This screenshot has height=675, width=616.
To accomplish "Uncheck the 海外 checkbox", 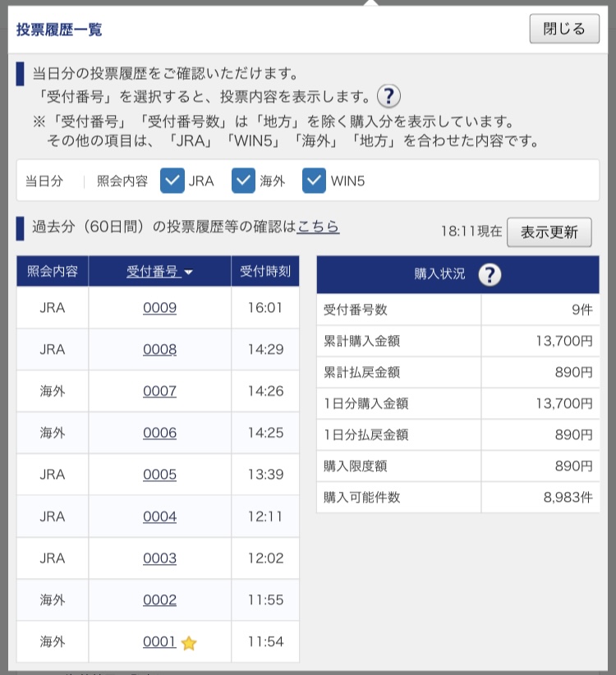I will 244,181.
